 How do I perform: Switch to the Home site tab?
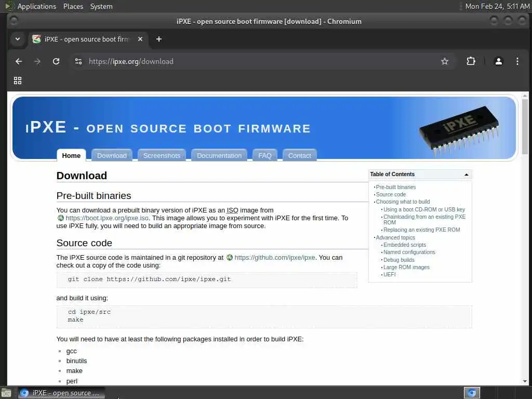click(71, 155)
